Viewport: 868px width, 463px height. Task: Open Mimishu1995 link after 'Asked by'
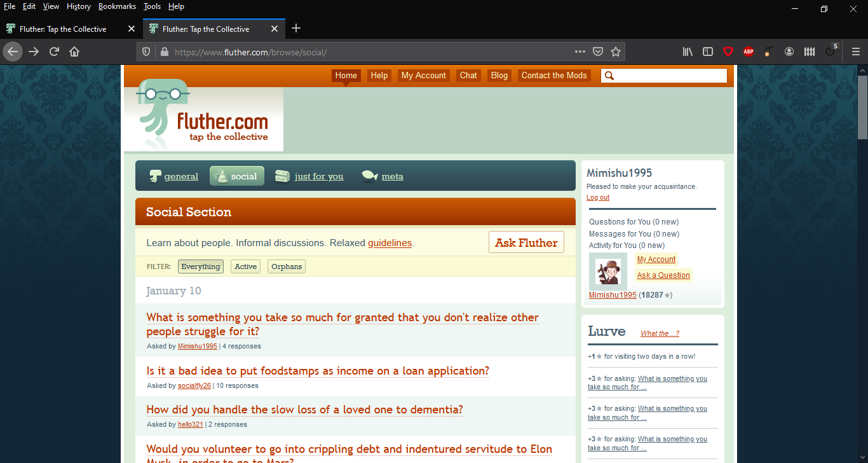[x=198, y=347]
